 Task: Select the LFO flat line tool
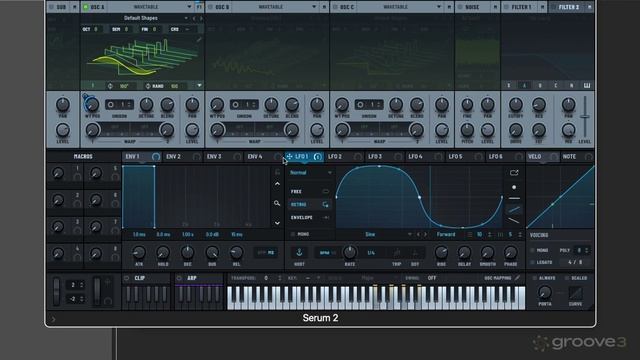tap(514, 198)
